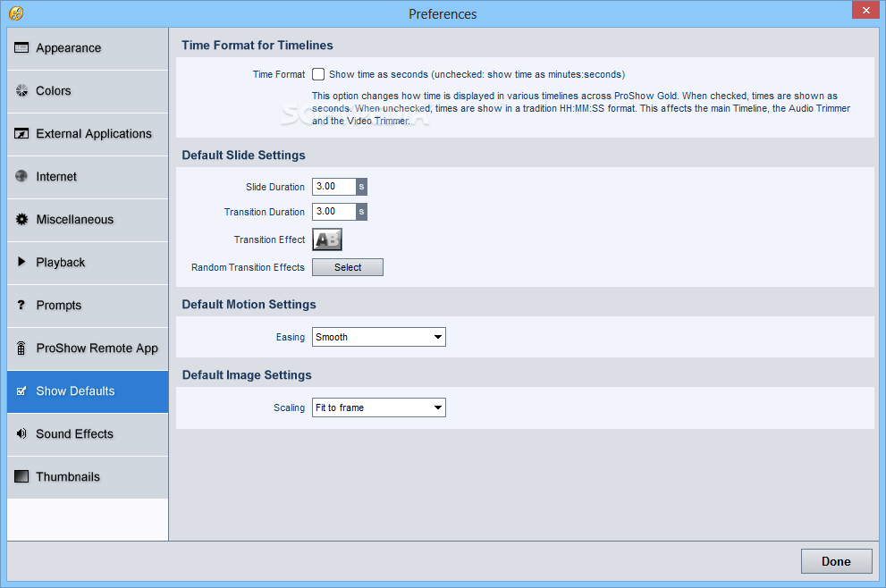The image size is (886, 588).
Task: Close the Preferences window
Action: 865,10
